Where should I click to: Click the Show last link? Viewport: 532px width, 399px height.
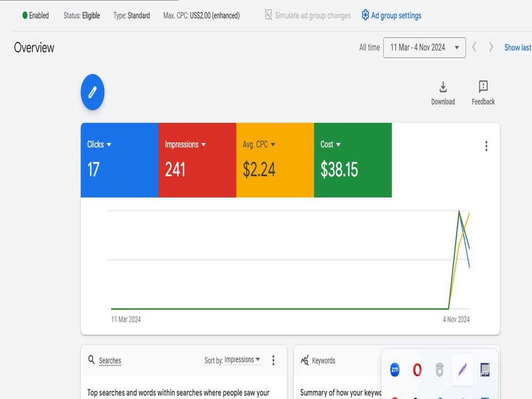coord(518,47)
